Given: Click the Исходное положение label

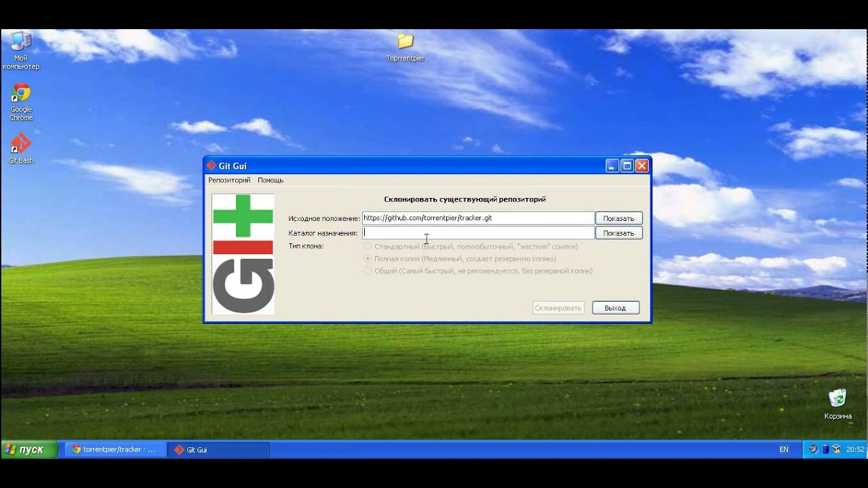Looking at the screenshot, I should tap(324, 218).
